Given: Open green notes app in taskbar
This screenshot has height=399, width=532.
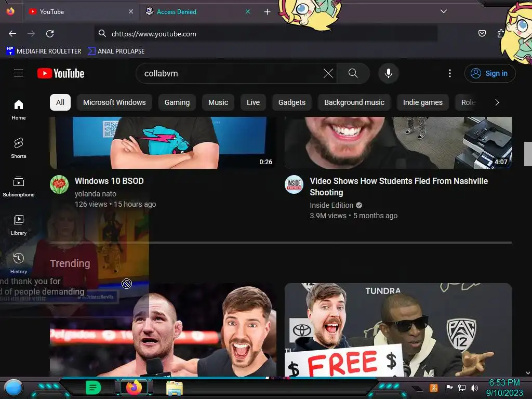Looking at the screenshot, I should click(93, 388).
